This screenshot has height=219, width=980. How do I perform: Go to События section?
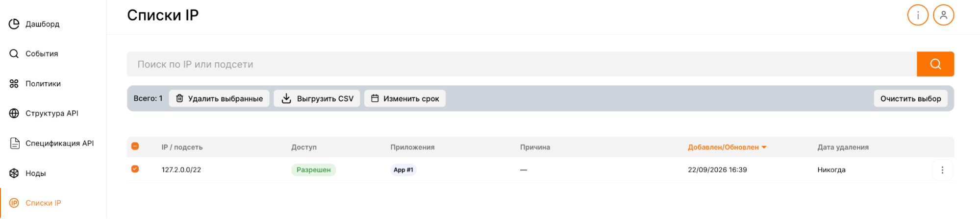[x=42, y=54]
